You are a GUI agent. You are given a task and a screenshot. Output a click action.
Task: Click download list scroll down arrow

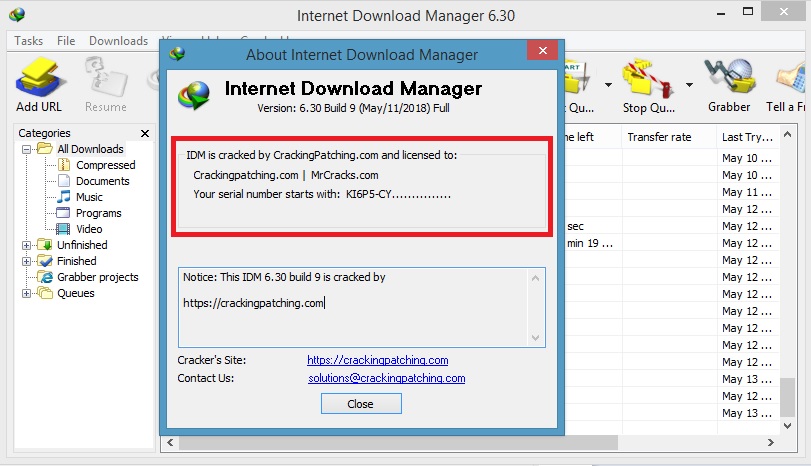pyautogui.click(x=787, y=426)
